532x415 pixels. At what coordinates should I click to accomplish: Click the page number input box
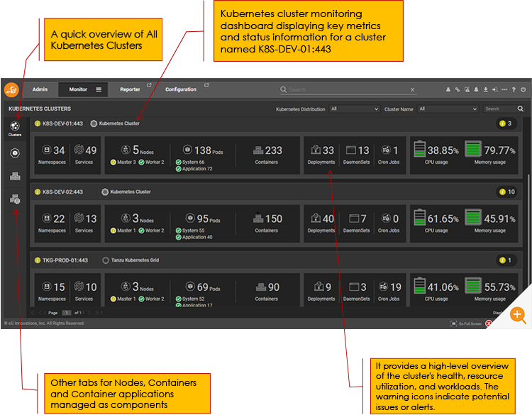click(x=67, y=313)
